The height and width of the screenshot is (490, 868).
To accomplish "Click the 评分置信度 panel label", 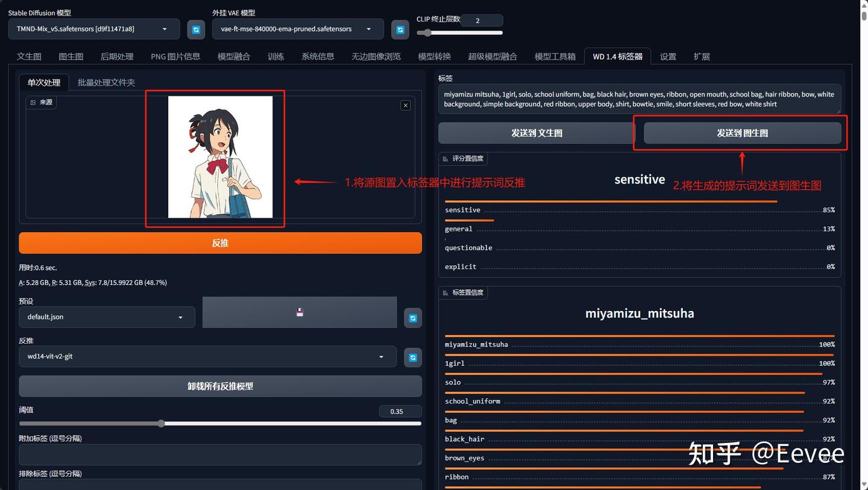I will [x=463, y=159].
